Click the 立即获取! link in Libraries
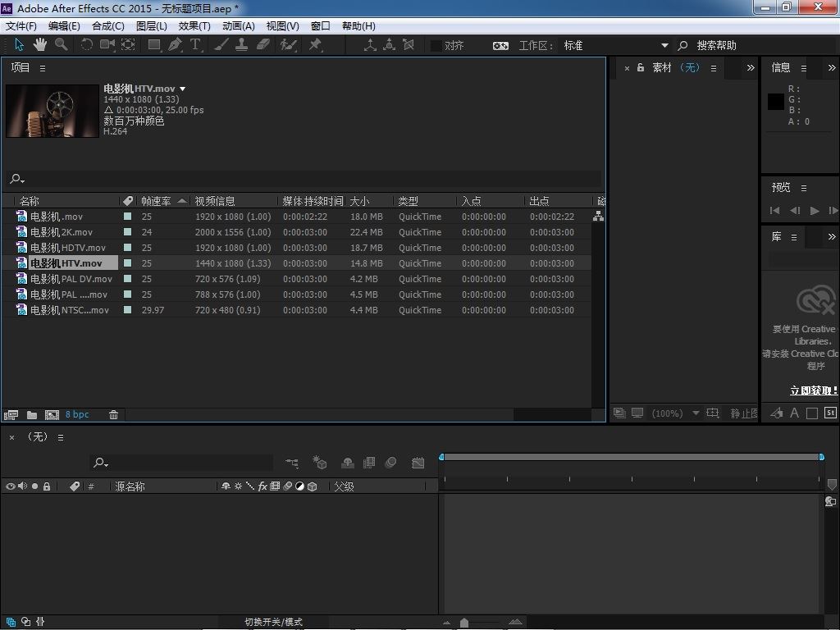This screenshot has height=630, width=840. [814, 390]
